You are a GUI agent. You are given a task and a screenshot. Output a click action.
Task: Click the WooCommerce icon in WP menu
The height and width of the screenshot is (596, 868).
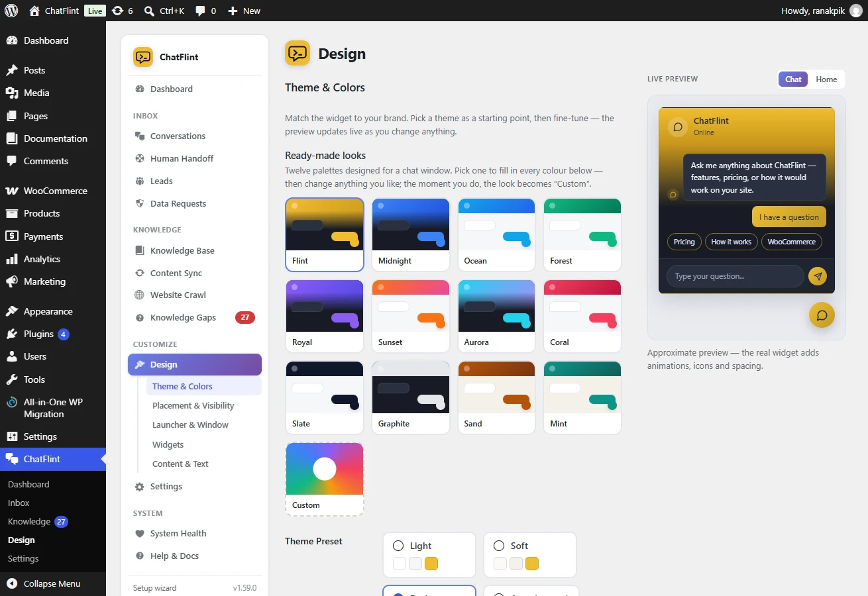pyautogui.click(x=12, y=191)
